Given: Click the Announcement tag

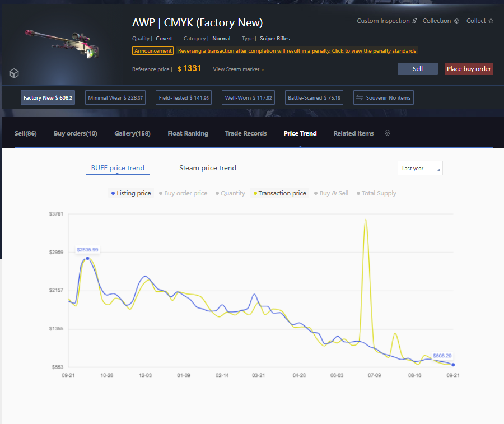Looking at the screenshot, I should pos(153,51).
